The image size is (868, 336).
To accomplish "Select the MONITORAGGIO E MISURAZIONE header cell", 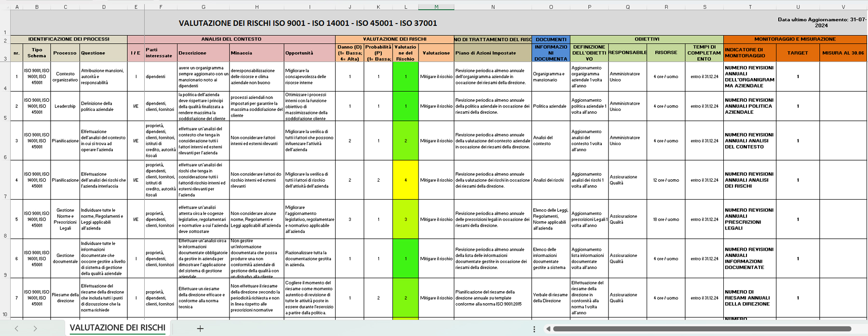I will [795, 40].
